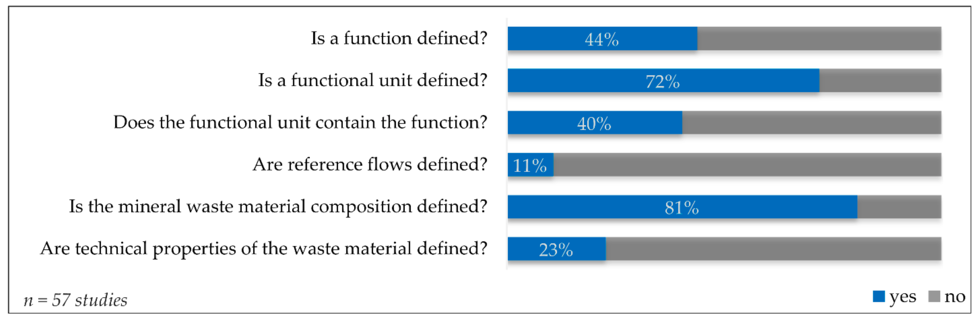
Task: Click the 81% blue bar segment
Action: point(682,207)
